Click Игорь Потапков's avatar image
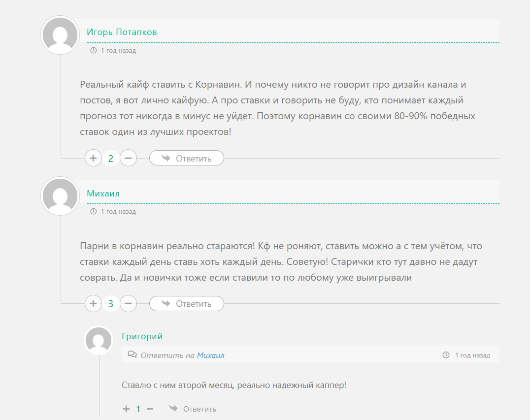This screenshot has height=420, width=530. coord(60,35)
